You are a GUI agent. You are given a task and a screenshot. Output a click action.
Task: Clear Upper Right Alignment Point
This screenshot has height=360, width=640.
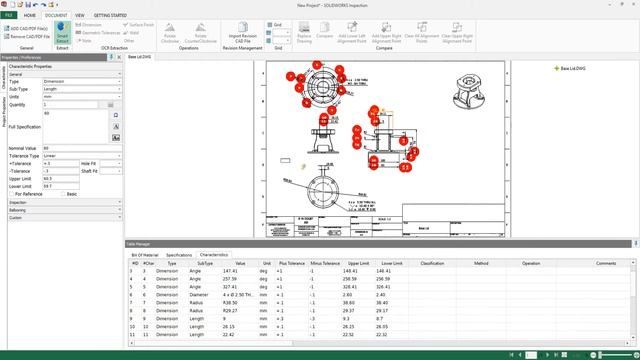point(457,33)
